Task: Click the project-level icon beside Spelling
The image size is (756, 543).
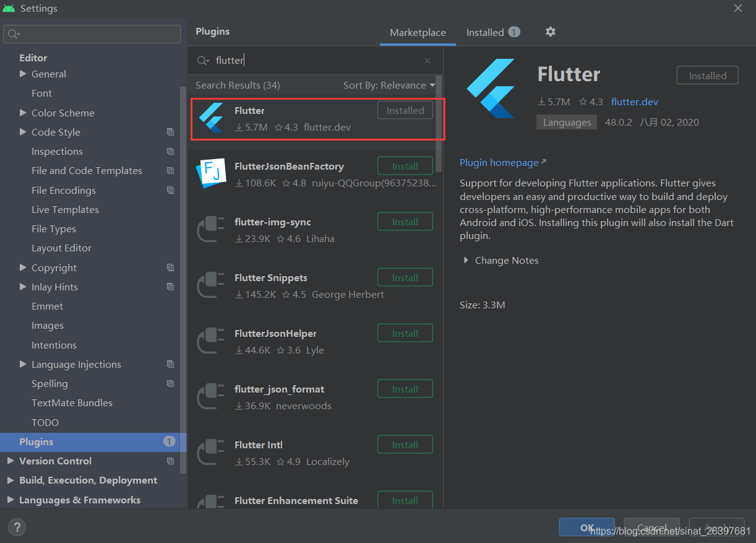Action: point(170,383)
